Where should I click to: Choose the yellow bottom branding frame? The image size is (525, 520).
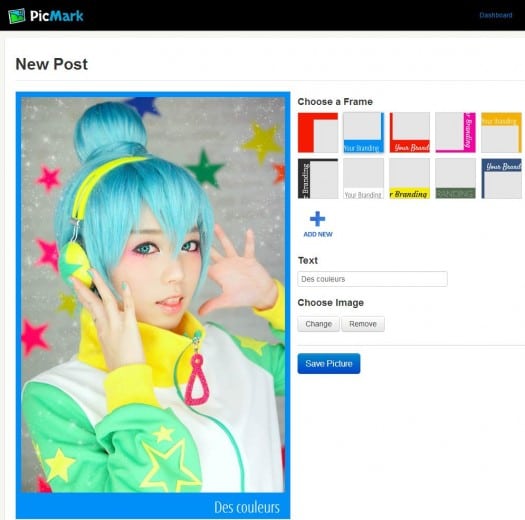pos(409,178)
